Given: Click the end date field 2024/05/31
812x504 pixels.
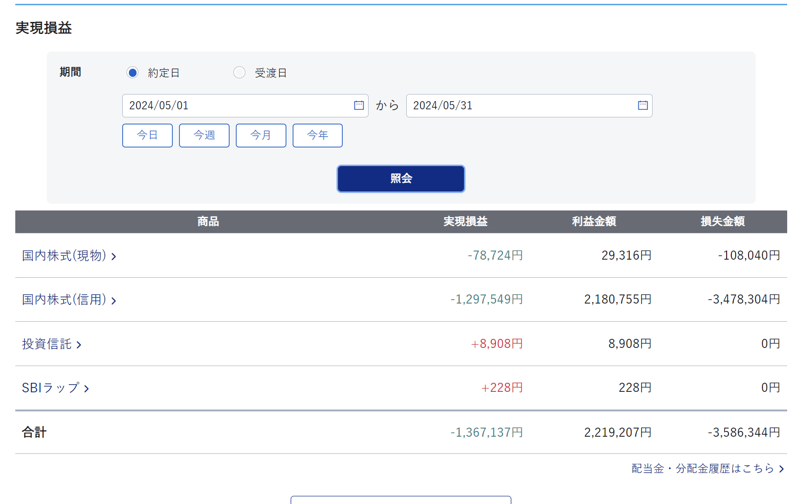Looking at the screenshot, I should [529, 105].
